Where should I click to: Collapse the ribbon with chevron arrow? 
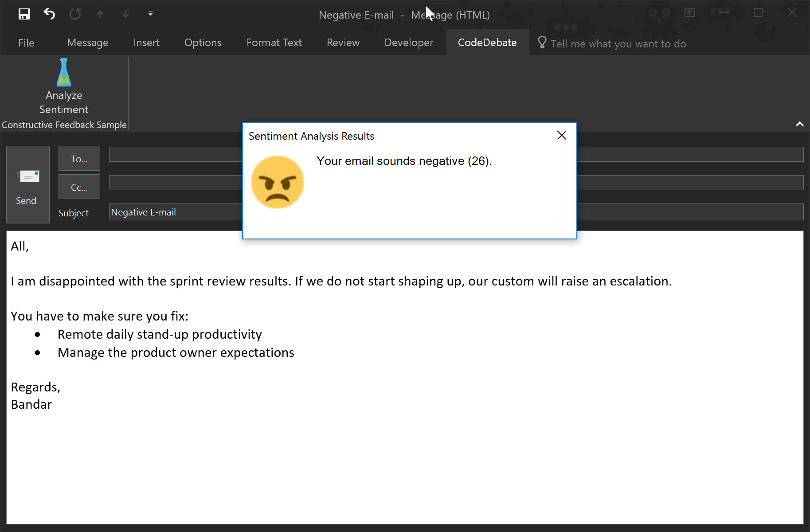(799, 124)
